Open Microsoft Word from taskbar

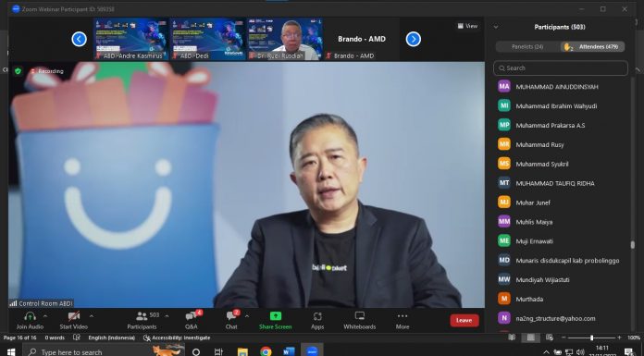(289, 351)
